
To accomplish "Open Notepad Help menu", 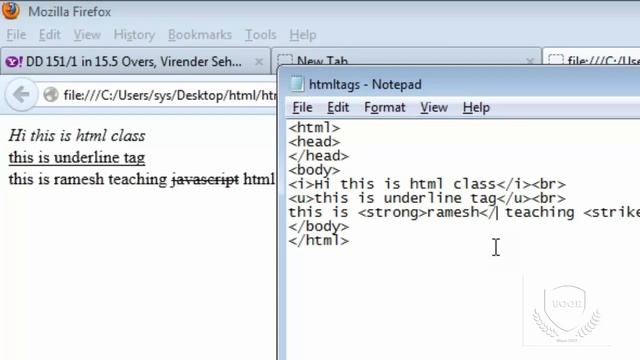I will (476, 107).
